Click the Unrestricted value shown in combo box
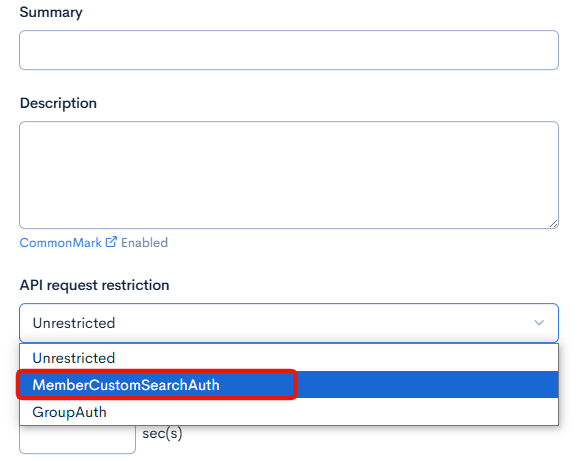583x461 pixels. (x=74, y=323)
